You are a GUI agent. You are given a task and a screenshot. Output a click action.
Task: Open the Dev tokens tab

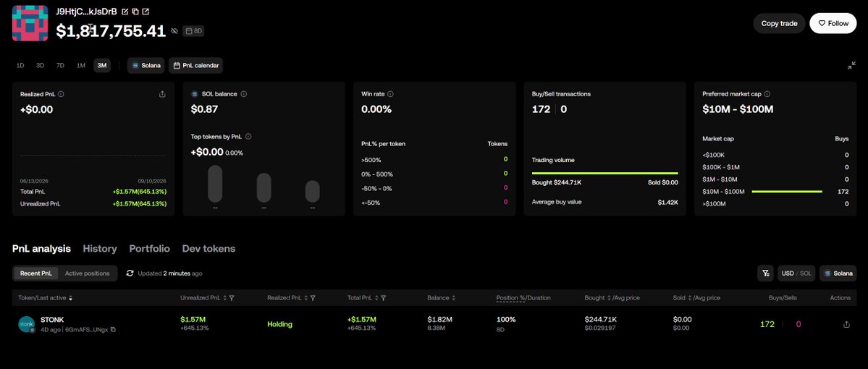click(208, 249)
